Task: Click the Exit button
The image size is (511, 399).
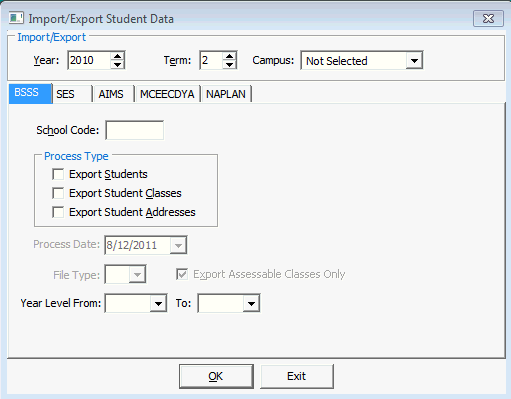Action: 297,376
